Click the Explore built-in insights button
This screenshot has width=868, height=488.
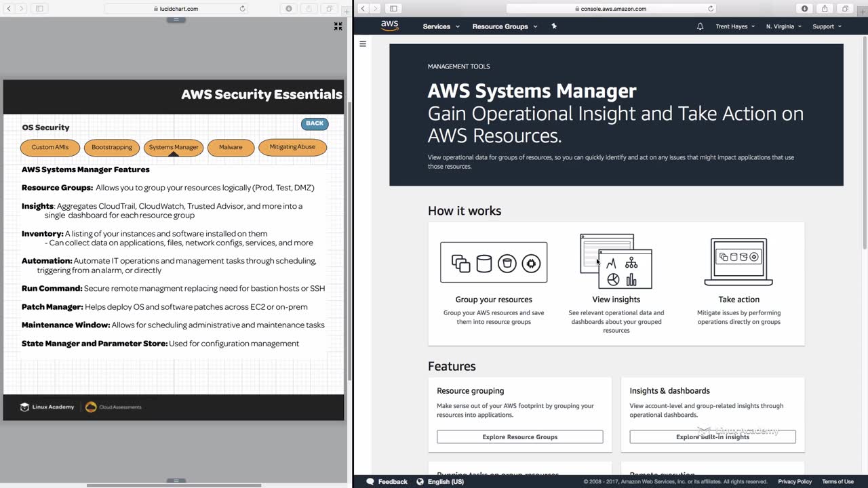coord(713,437)
